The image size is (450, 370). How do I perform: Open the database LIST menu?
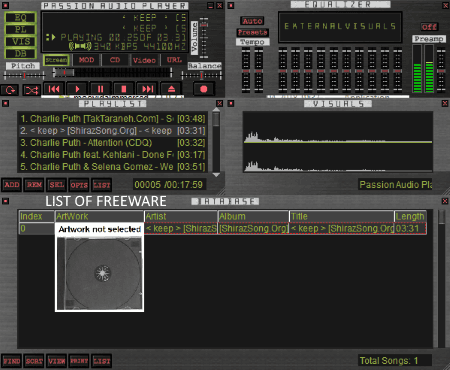coord(102,361)
